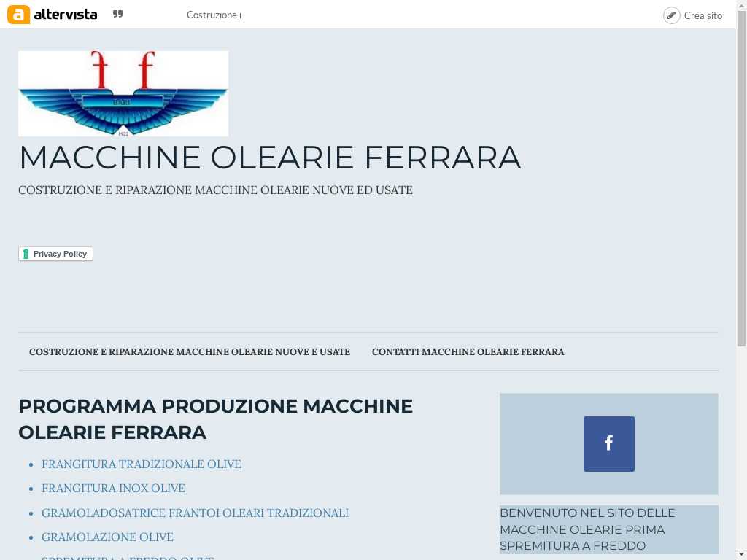
Task: Click the pencil icon next to Crea sito
Action: pos(671,15)
